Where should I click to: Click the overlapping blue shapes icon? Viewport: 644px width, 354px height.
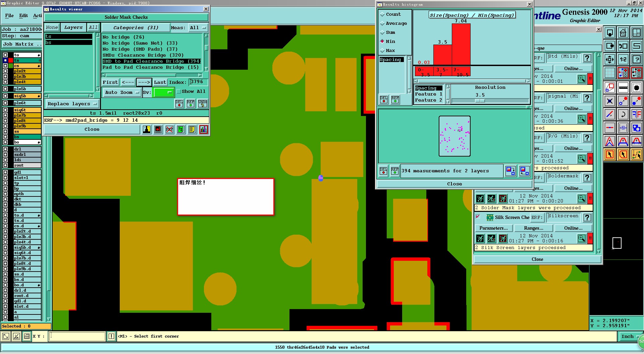pyautogui.click(x=636, y=128)
